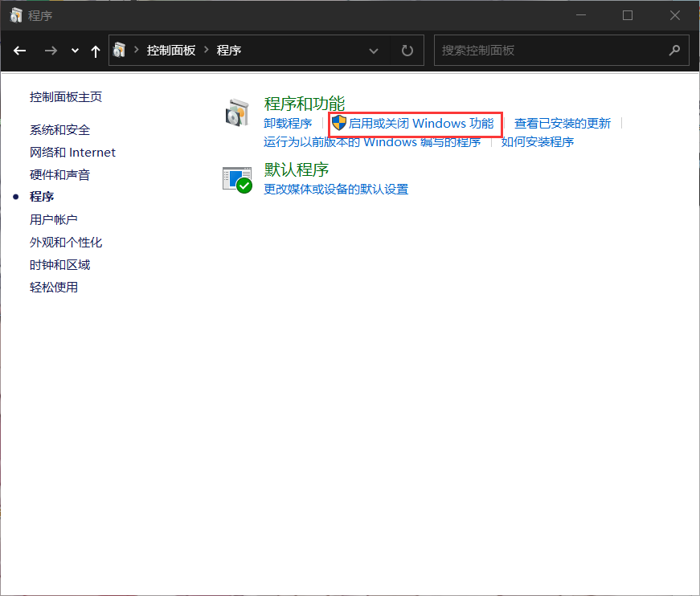
Task: Expand the chevron before 控制面板 breadcrumb
Action: (x=136, y=50)
